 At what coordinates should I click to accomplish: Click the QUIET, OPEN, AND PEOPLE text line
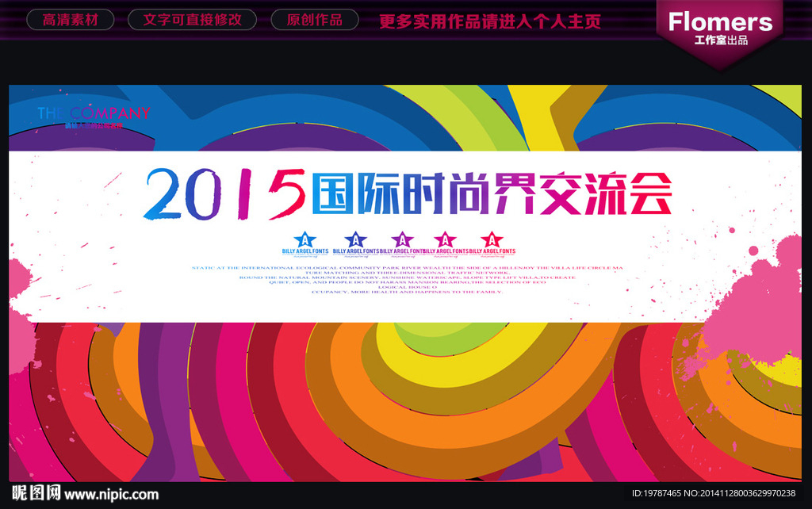click(x=408, y=282)
